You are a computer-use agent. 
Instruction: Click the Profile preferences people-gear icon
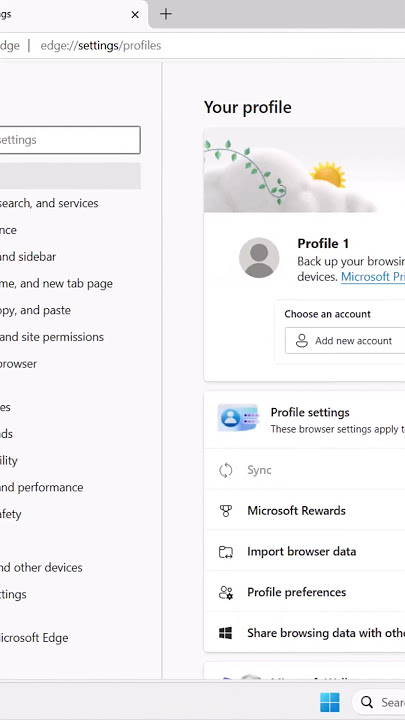225,592
